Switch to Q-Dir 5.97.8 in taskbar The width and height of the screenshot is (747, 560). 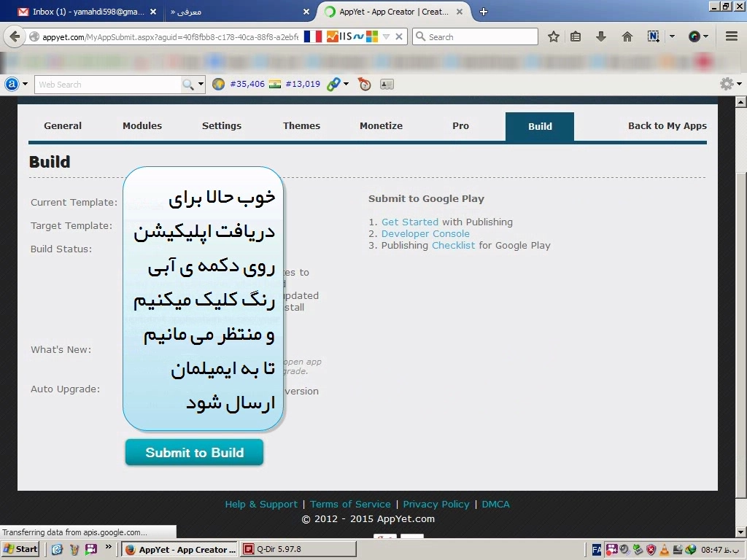click(298, 549)
